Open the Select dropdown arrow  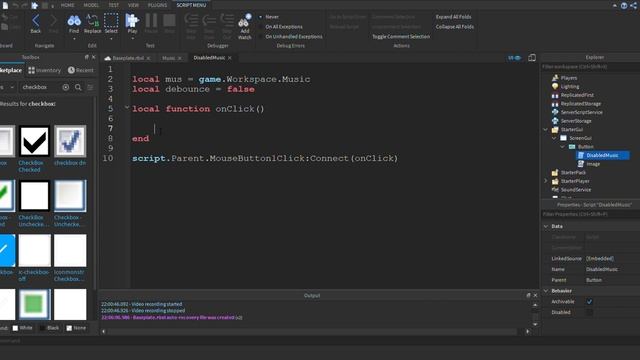click(111, 39)
